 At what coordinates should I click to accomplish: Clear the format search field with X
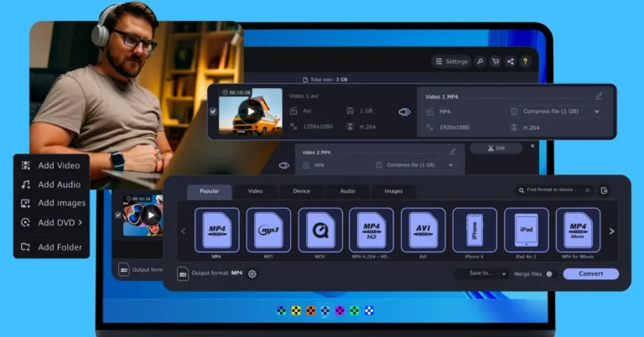(587, 190)
